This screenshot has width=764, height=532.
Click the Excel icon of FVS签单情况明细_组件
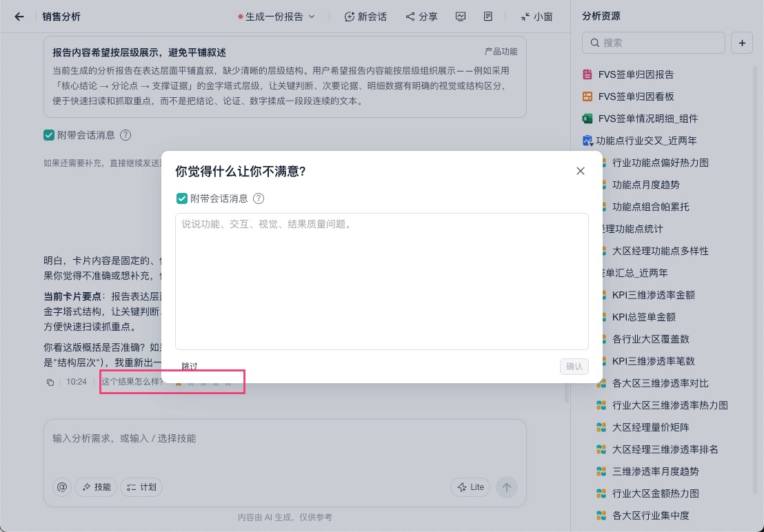[x=587, y=119]
